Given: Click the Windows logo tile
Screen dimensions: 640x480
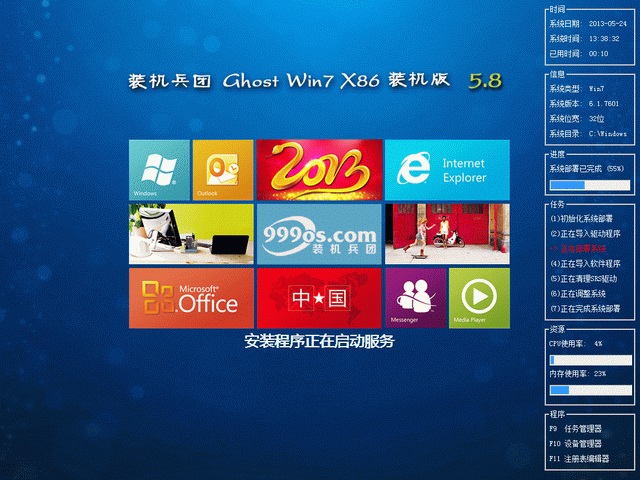Looking at the screenshot, I should 159,170.
